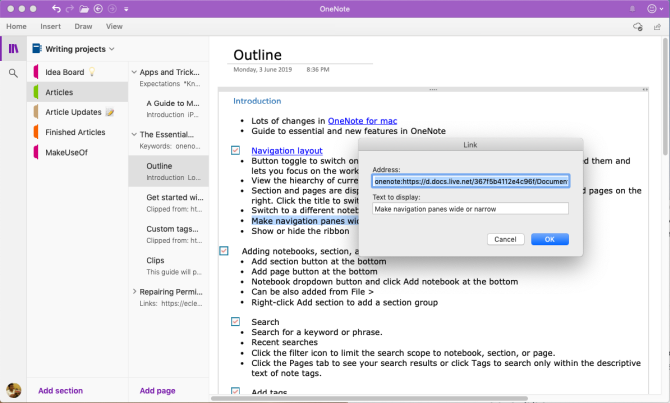Open notebook folder icon in title bar
670x403 pixels.
(84, 9)
